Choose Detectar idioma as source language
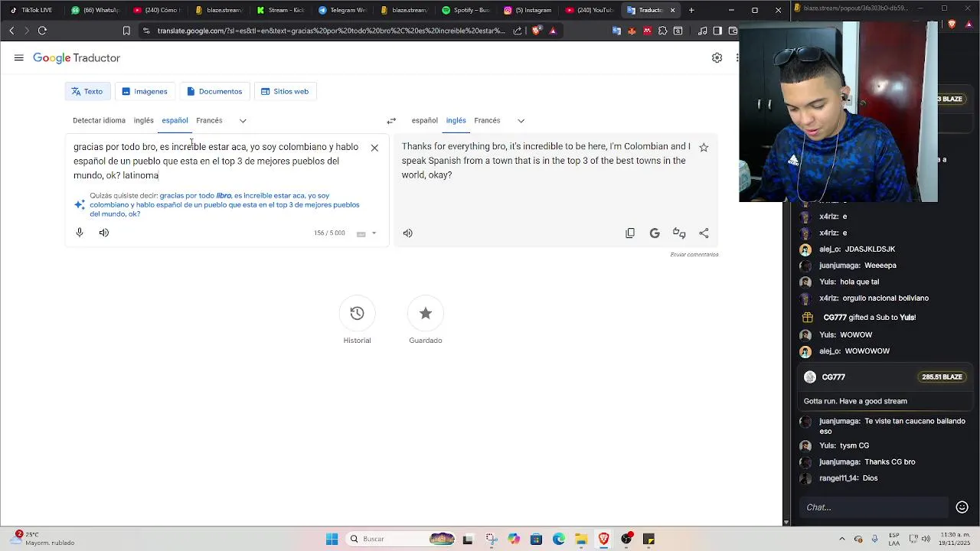The width and height of the screenshot is (980, 551). click(99, 121)
